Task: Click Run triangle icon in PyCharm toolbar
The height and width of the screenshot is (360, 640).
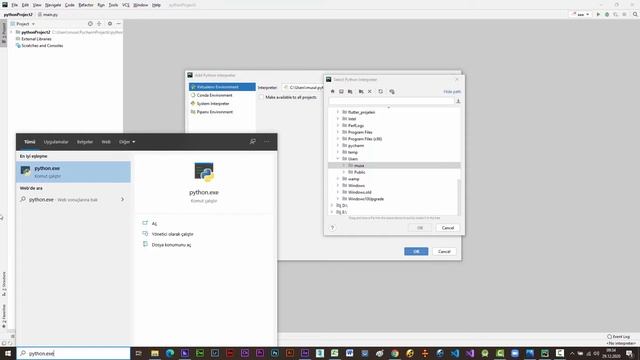Action: [598, 14]
